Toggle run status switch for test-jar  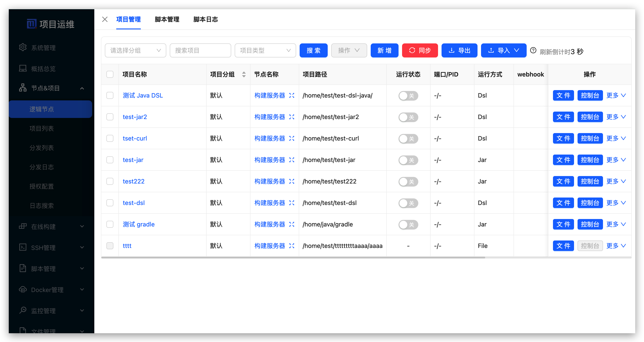point(408,160)
